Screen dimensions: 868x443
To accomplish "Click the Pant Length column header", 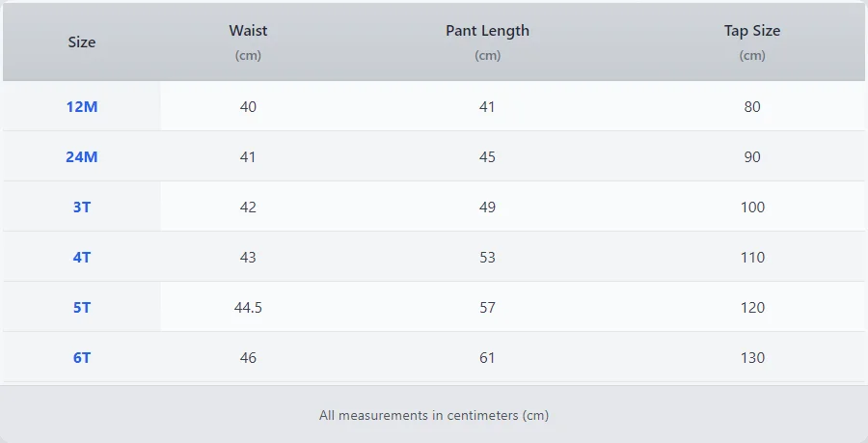I will 487,31.
